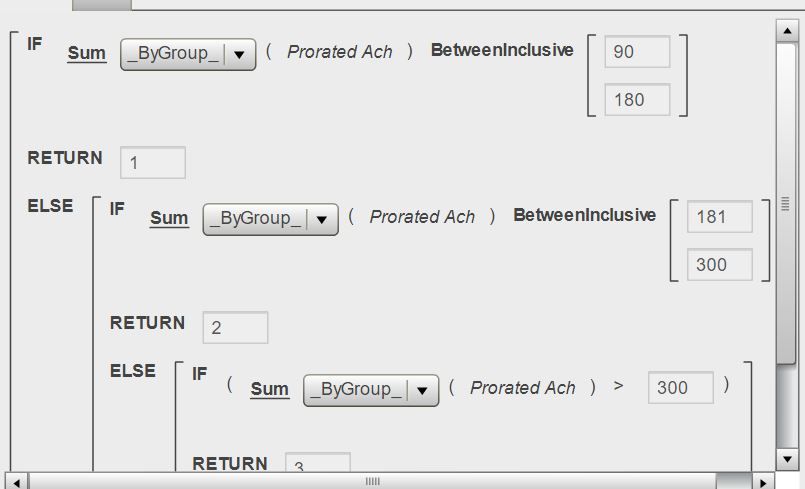Click the first Prorated Ach field name
The height and width of the screenshot is (489, 805).
click(340, 52)
